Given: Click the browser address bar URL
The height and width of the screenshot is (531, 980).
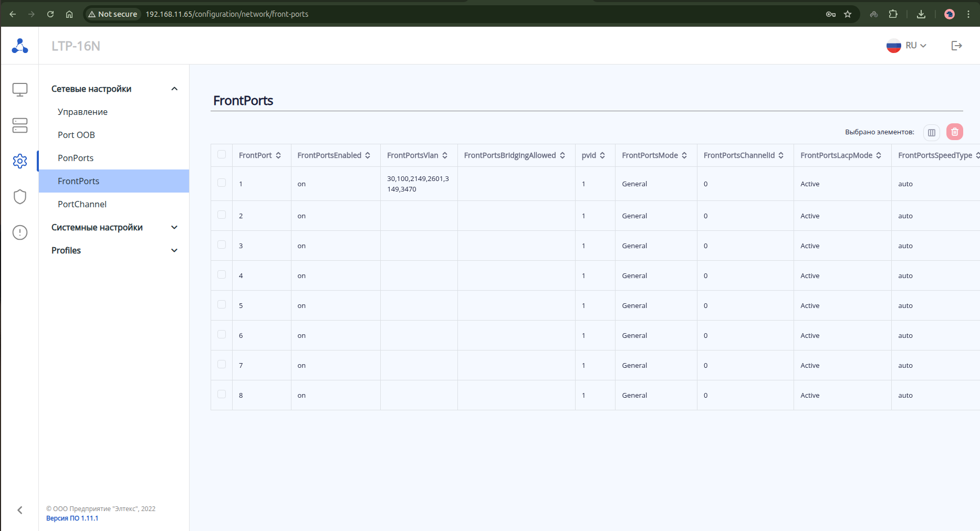Looking at the screenshot, I should (x=227, y=14).
